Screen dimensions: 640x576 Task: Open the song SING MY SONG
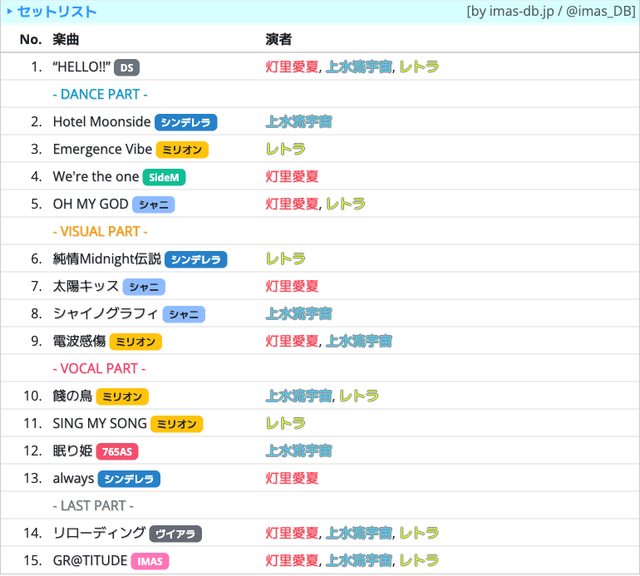99,424
